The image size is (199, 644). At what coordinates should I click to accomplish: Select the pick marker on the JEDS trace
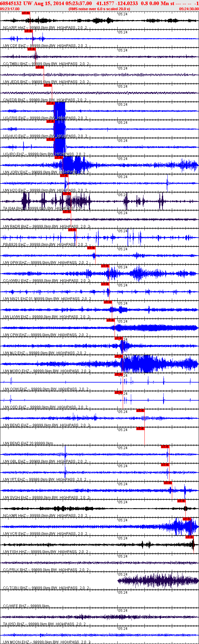tap(40, 67)
